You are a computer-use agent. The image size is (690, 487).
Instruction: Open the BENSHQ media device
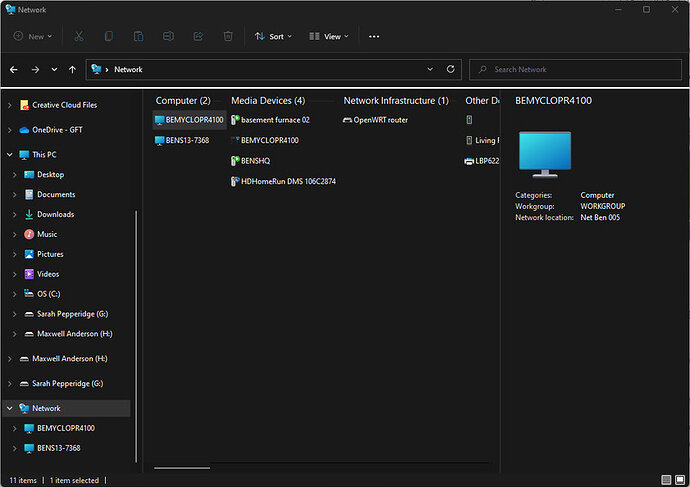pyautogui.click(x=255, y=160)
